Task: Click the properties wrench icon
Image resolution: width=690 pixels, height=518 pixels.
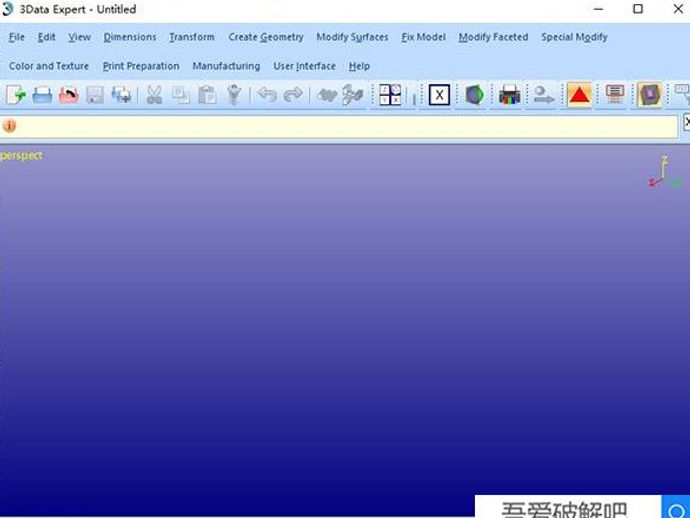Action: click(234, 95)
